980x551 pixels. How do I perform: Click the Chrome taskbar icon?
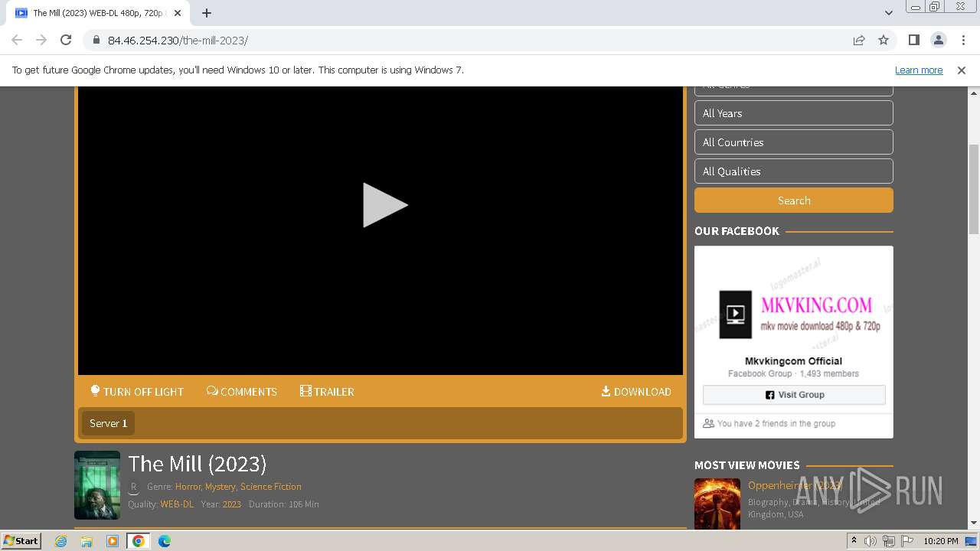point(139,541)
